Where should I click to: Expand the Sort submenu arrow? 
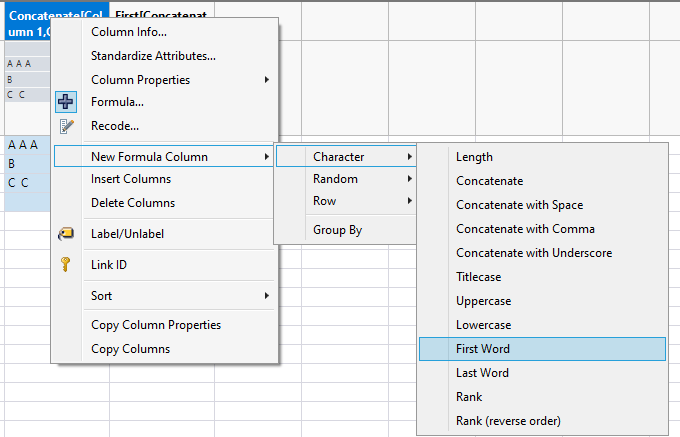click(x=266, y=296)
